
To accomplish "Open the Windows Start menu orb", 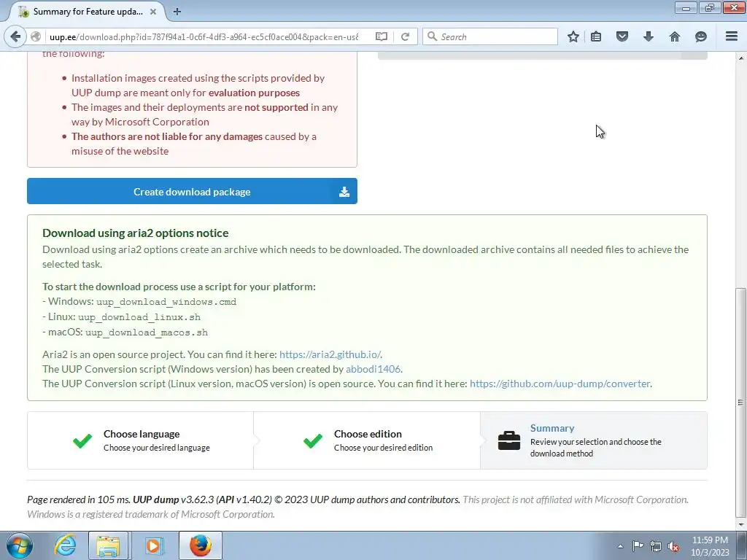I will [19, 545].
